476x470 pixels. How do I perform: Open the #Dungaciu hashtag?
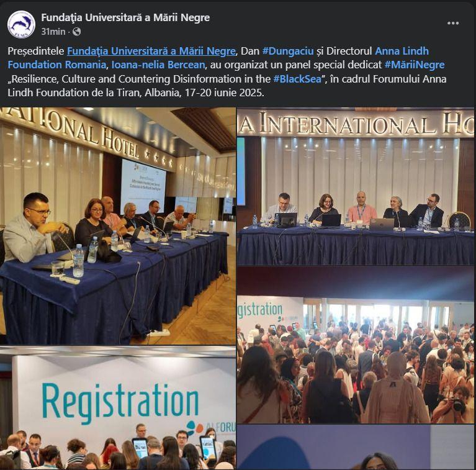288,51
